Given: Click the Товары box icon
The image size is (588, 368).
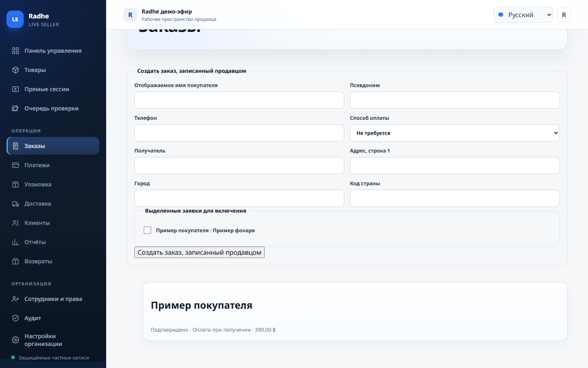Looking at the screenshot, I should 16,70.
